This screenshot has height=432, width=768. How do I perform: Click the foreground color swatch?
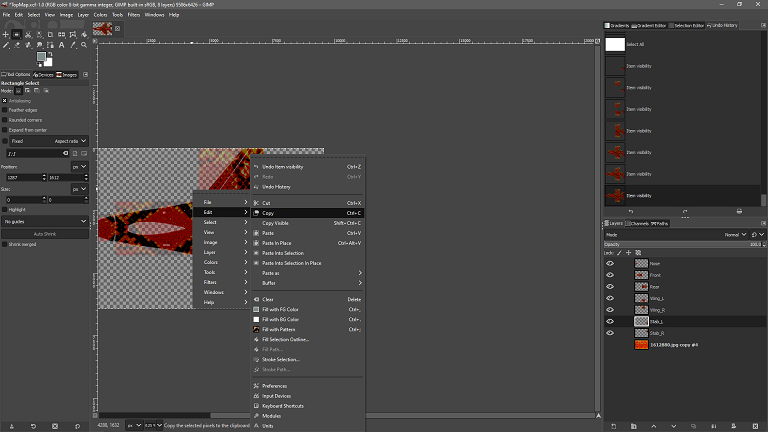click(x=42, y=57)
